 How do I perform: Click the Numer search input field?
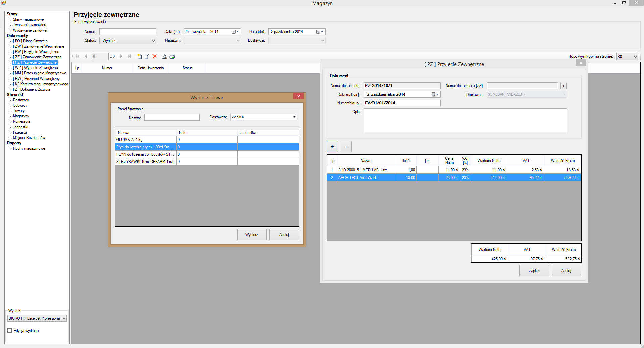pyautogui.click(x=128, y=32)
